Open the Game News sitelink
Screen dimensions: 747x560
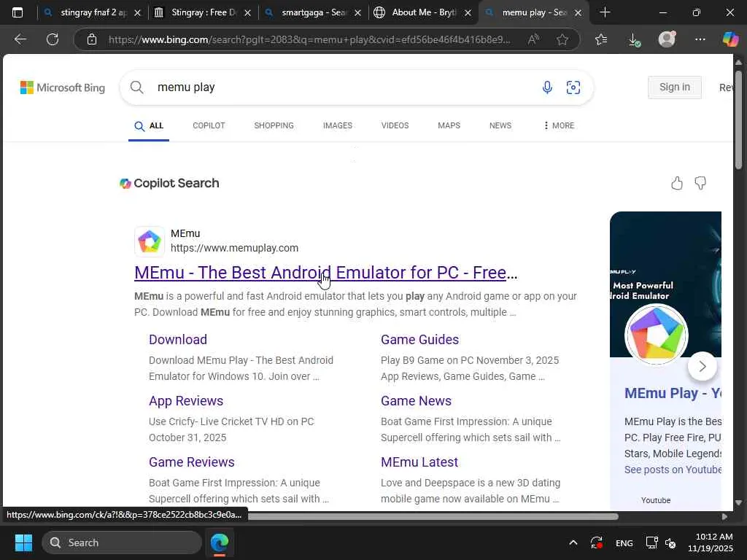[416, 401]
